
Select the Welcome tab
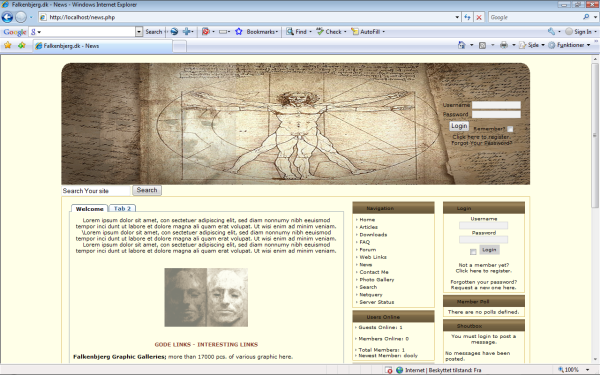tap(90, 209)
